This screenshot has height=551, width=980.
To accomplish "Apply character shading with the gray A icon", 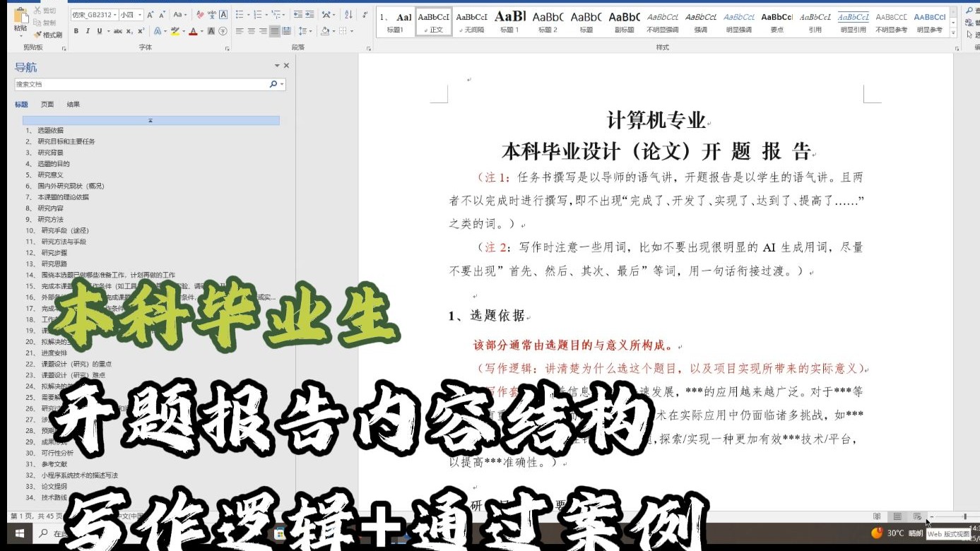I will click(x=212, y=31).
